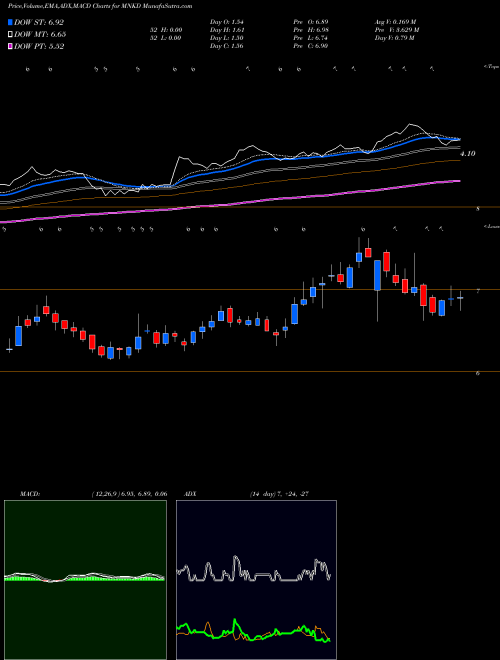Click the '7' price axis label
The height and width of the screenshot is (660, 500).
(x=478, y=291)
